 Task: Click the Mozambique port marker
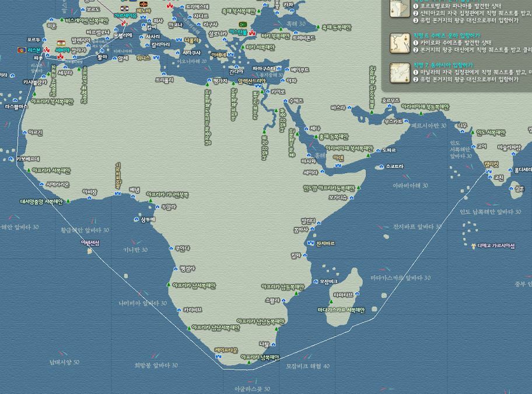pyautogui.click(x=315, y=282)
